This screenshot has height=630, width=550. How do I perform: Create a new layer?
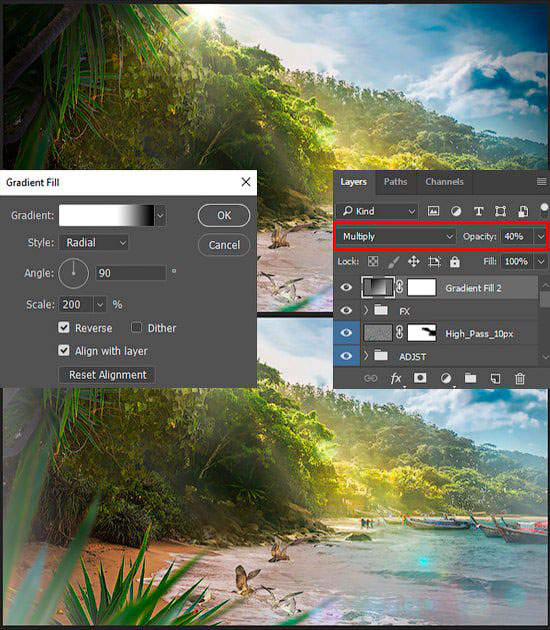point(495,378)
